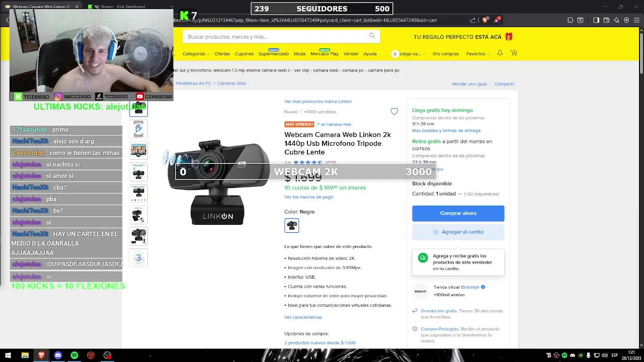Viewport: 644px width, 362px height.
Task: Open the Brave VPN shield icon
Action: tap(626, 20)
